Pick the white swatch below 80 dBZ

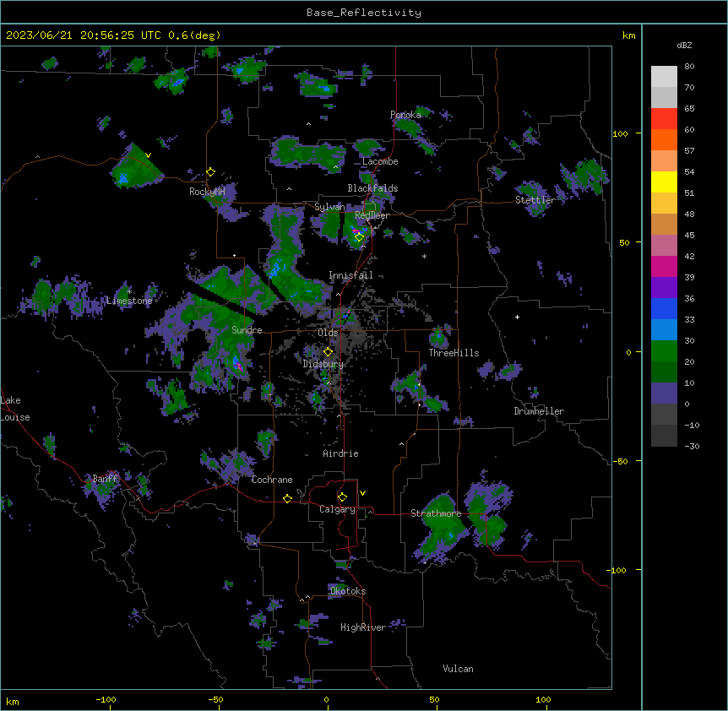tap(664, 77)
